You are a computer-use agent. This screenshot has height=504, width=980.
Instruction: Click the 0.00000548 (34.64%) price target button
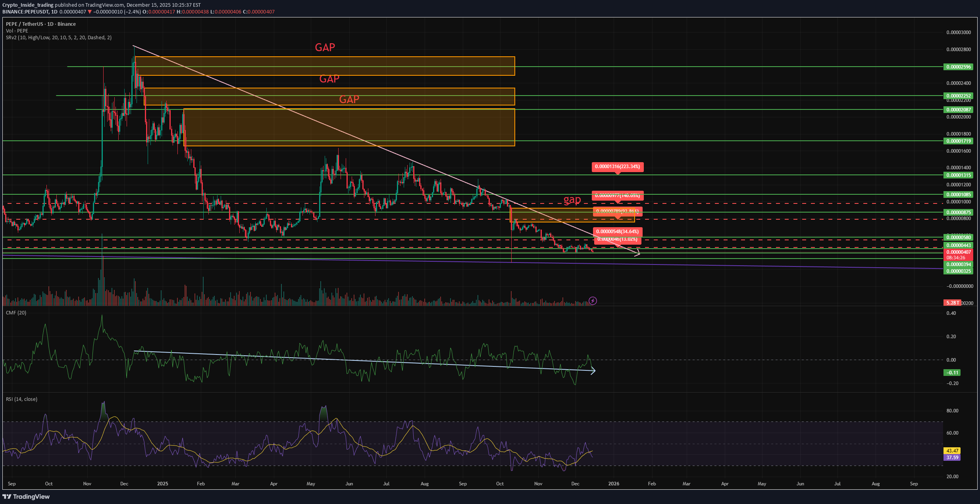pyautogui.click(x=617, y=232)
